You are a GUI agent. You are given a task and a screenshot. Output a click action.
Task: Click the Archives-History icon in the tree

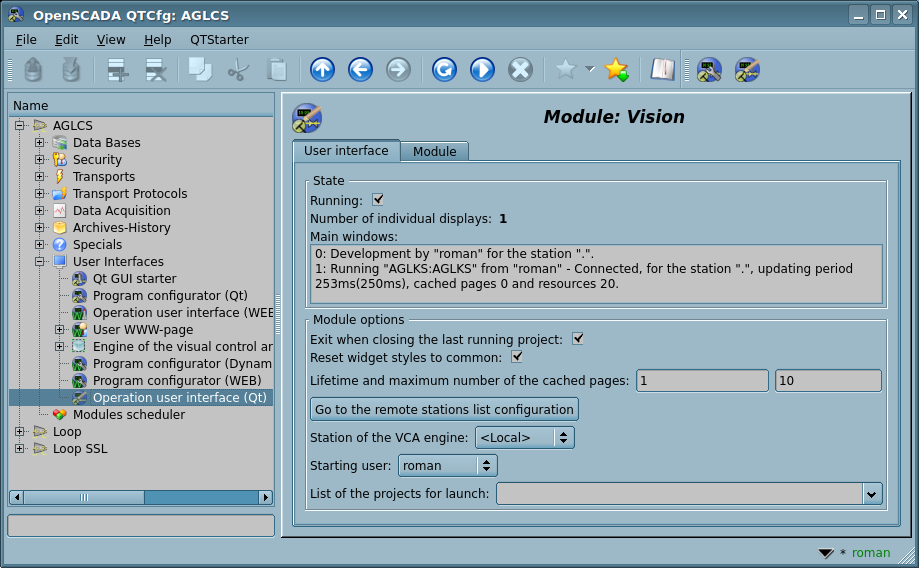click(x=59, y=227)
